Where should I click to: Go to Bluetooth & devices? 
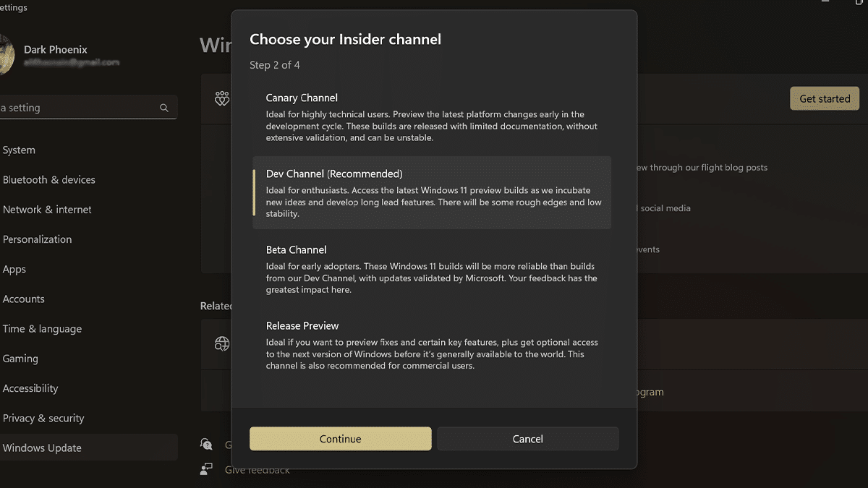tap(49, 180)
